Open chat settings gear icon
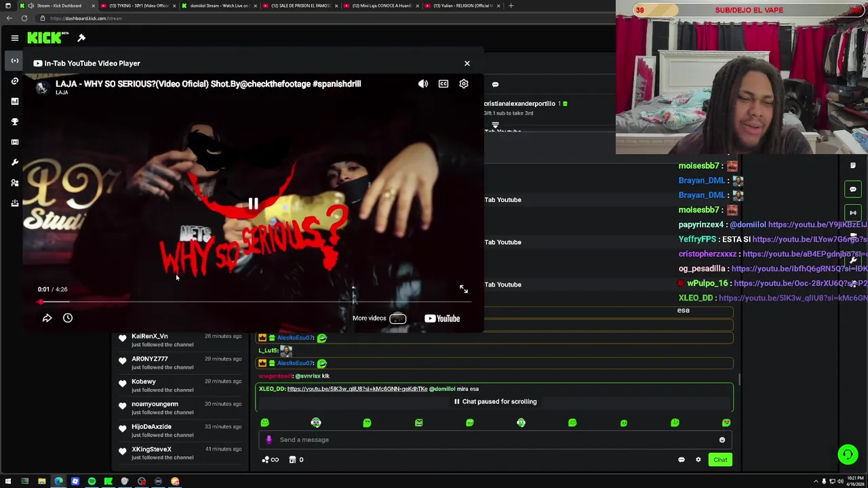 tap(698, 460)
